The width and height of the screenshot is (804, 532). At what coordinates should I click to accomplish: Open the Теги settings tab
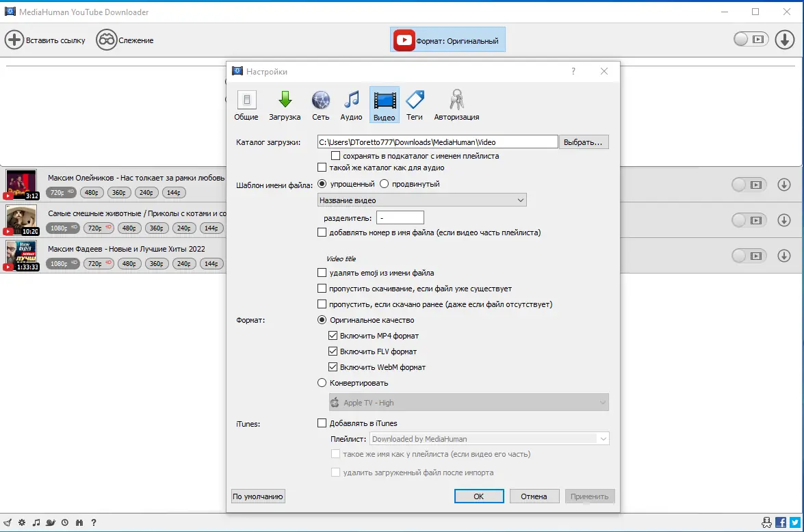tap(414, 105)
